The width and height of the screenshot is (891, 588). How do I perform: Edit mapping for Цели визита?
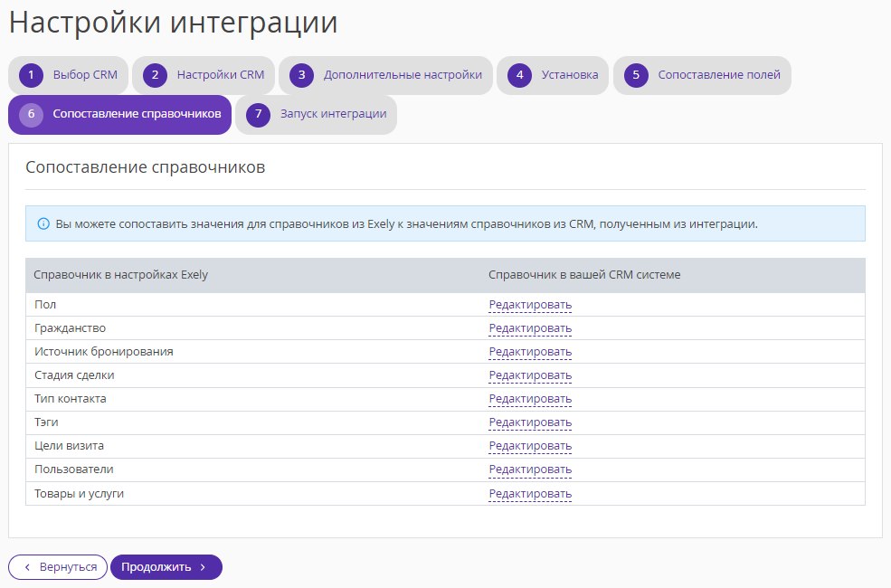(530, 446)
